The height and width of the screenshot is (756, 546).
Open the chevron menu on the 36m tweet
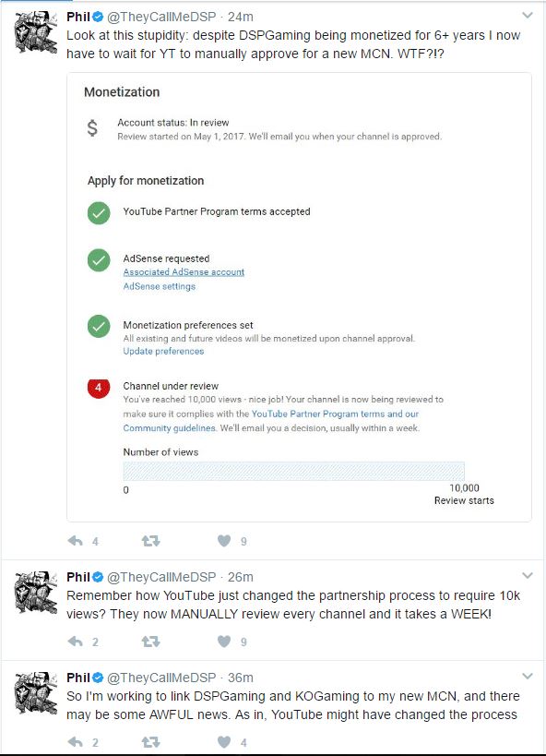[x=528, y=676]
